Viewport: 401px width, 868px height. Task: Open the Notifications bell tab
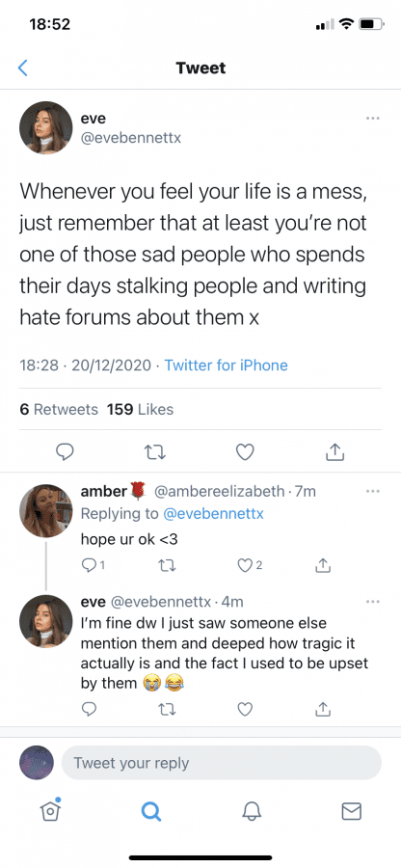[x=252, y=811]
